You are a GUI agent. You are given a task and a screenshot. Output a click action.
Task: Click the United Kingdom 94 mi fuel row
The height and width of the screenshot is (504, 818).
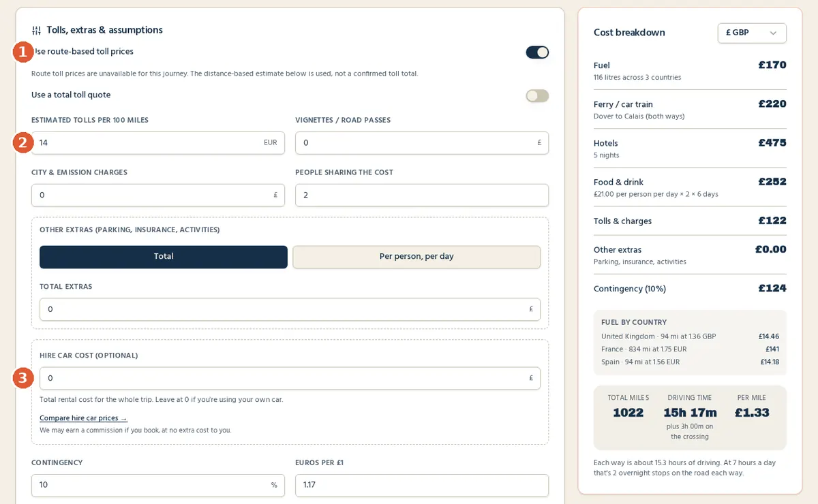(x=690, y=336)
